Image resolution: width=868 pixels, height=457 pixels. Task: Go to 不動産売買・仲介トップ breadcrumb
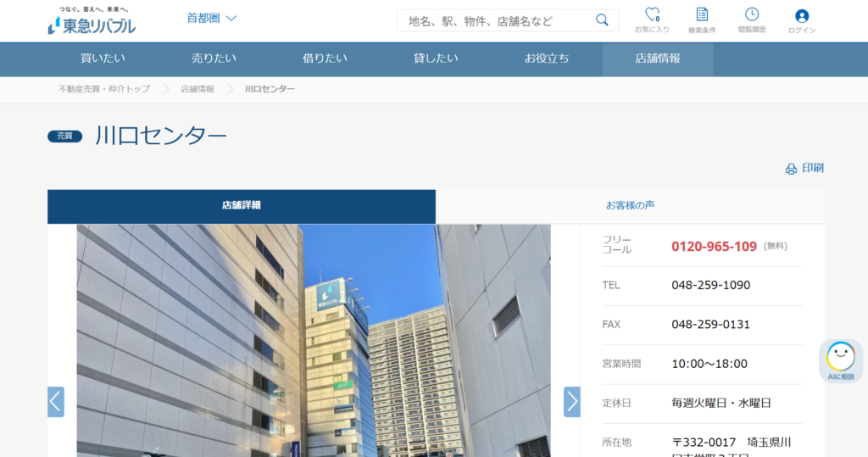point(104,89)
